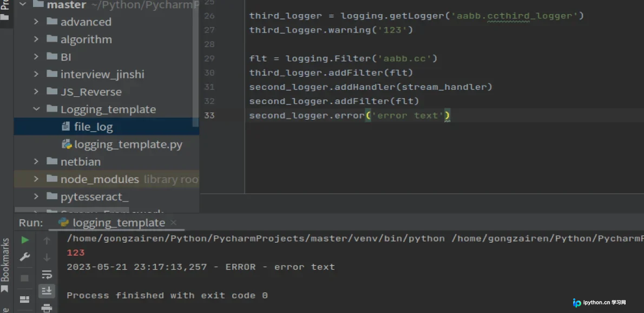This screenshot has width=644, height=313.
Task: Click the third_logger.warning('123') code line
Action: pos(331,30)
